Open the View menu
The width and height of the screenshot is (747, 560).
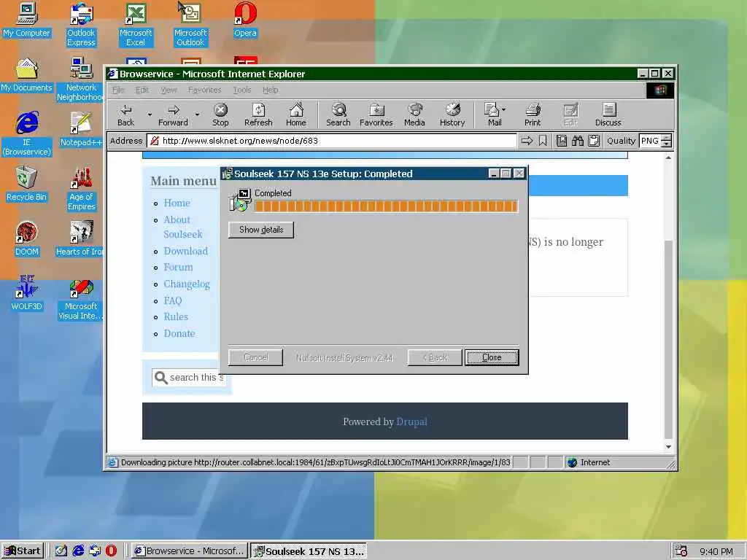[169, 90]
